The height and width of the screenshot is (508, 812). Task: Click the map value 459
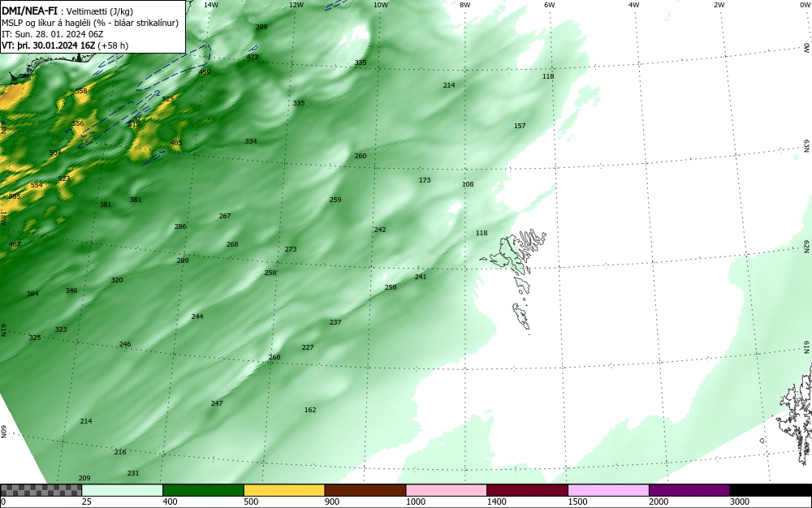205,72
